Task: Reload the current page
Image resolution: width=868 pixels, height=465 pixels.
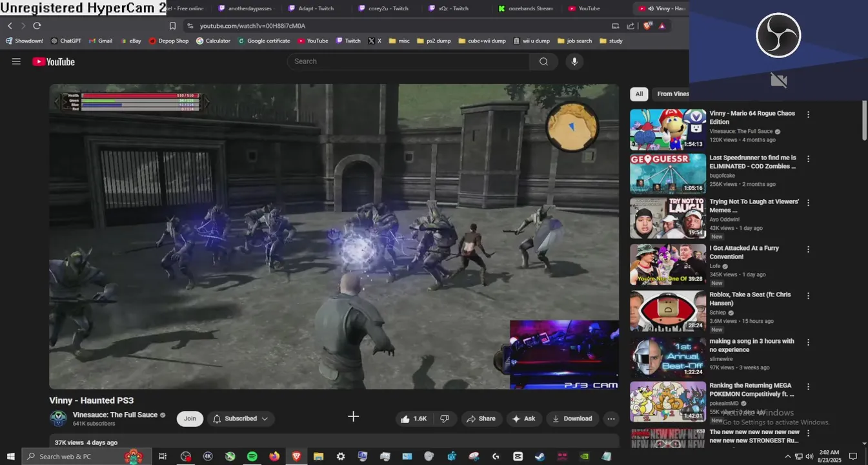Action: click(x=37, y=26)
